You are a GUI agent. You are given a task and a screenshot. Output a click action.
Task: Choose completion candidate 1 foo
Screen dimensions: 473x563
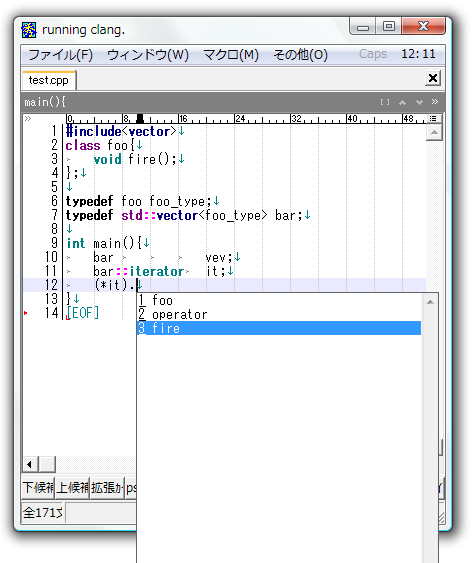pyautogui.click(x=279, y=300)
